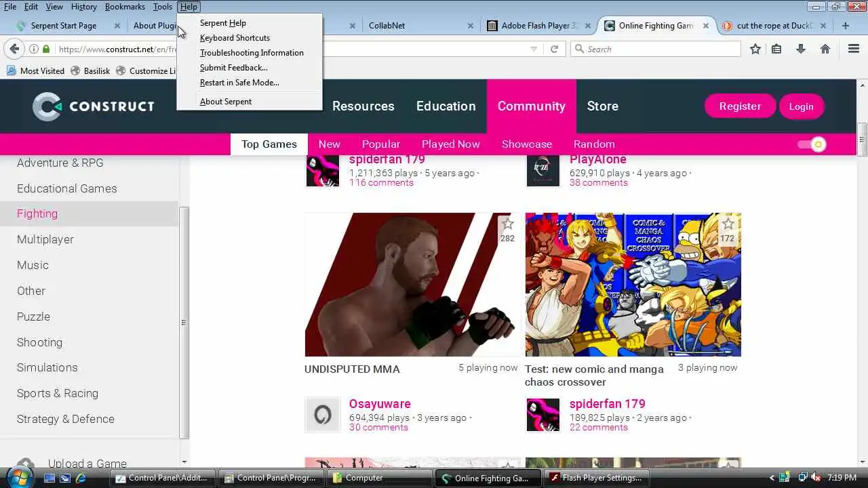This screenshot has width=868, height=488.
Task: Open Osayuware author link
Action: (380, 404)
